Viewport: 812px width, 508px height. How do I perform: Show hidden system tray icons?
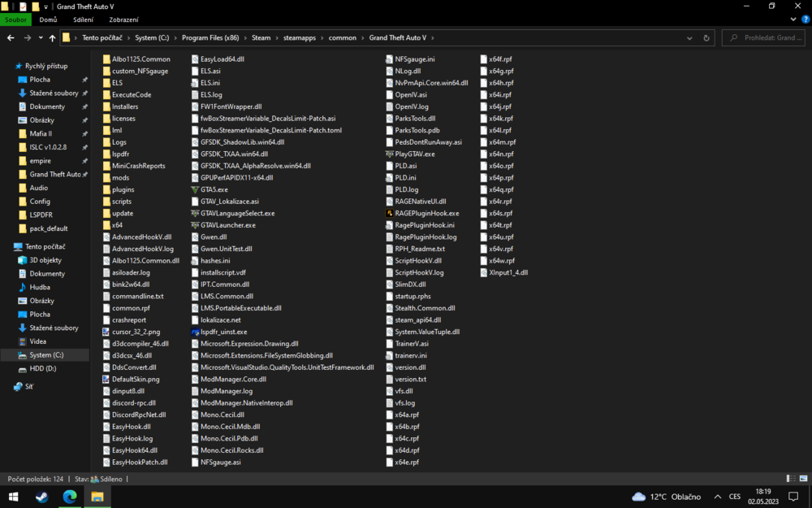[717, 497]
